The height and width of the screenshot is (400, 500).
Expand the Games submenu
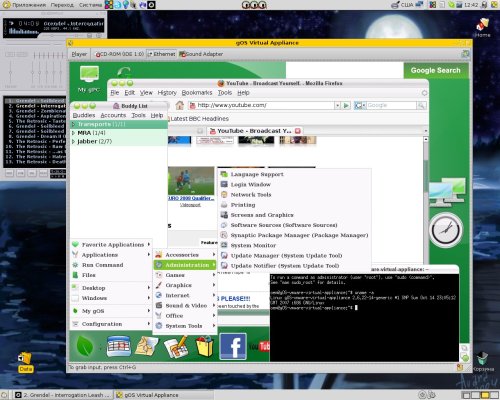coord(185,275)
